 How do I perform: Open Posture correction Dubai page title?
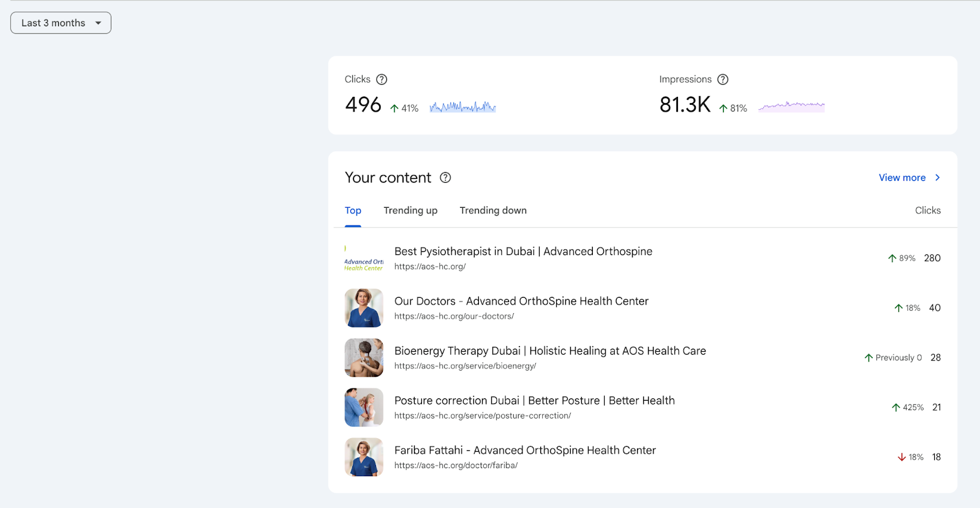click(535, 400)
